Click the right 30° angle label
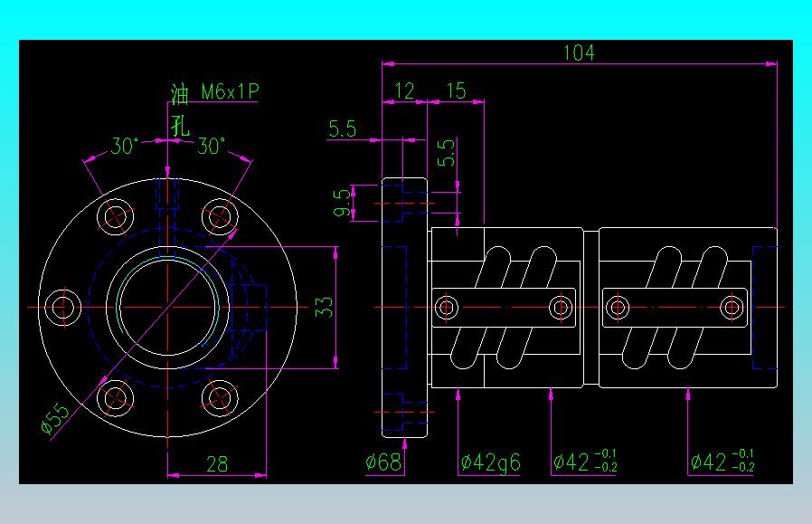The width and height of the screenshot is (812, 524). (x=212, y=147)
